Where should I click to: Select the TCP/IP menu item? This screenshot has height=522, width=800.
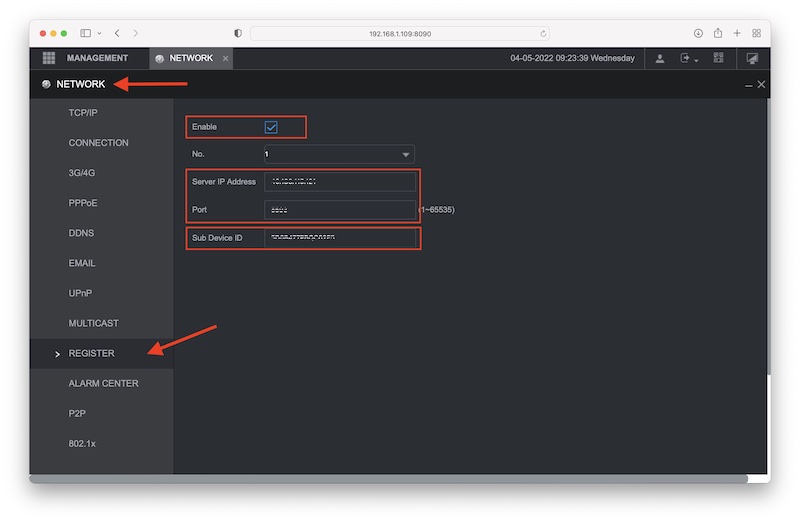(x=83, y=113)
